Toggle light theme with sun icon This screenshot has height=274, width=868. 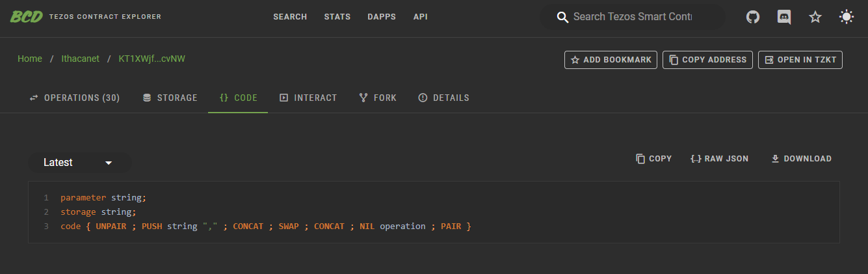(x=847, y=17)
